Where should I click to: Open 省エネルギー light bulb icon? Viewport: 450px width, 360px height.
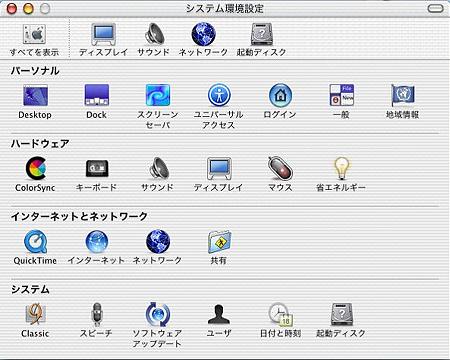[342, 168]
